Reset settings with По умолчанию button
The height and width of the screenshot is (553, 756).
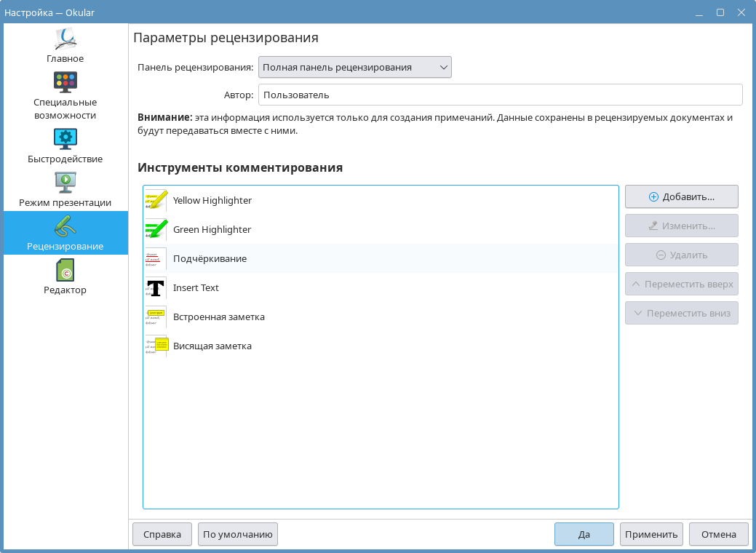tap(238, 534)
